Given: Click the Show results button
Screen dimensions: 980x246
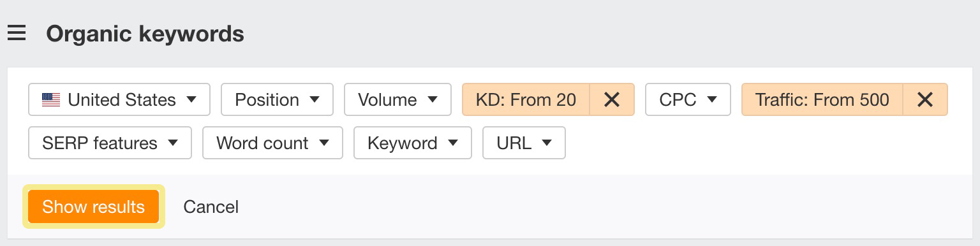Looking at the screenshot, I should [94, 206].
